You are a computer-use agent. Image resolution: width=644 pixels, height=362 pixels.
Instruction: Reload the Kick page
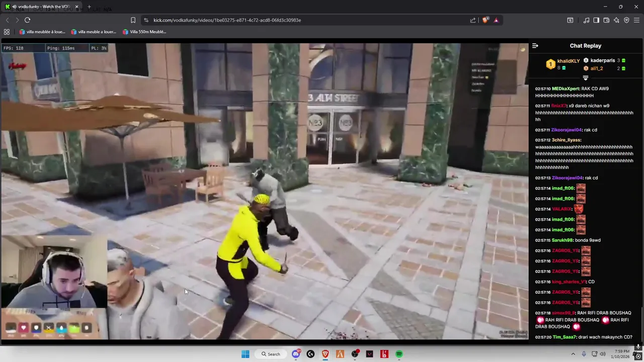pyautogui.click(x=27, y=20)
